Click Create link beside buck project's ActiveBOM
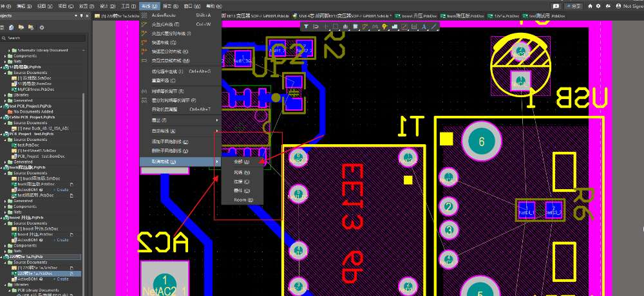Viewport: 644px width, 296px height. point(61,190)
